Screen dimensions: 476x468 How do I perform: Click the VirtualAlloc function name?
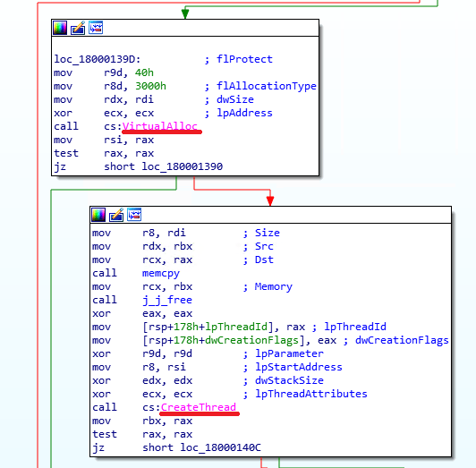[160, 126]
